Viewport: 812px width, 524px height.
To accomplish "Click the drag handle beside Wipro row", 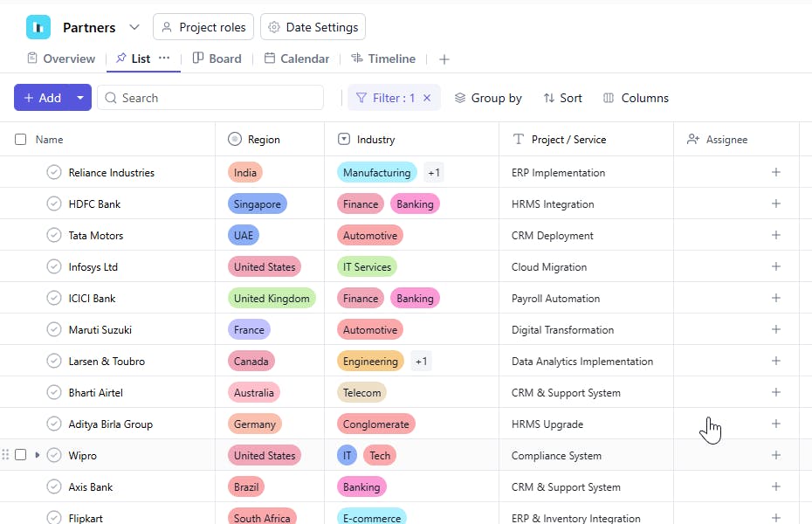I will pyautogui.click(x=6, y=455).
